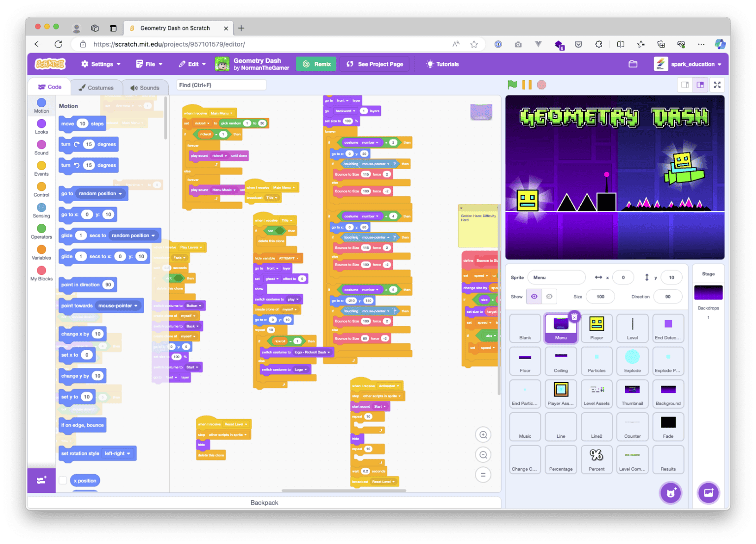756x544 pixels.
Task: Bookmark this page with star icon
Action: (474, 44)
